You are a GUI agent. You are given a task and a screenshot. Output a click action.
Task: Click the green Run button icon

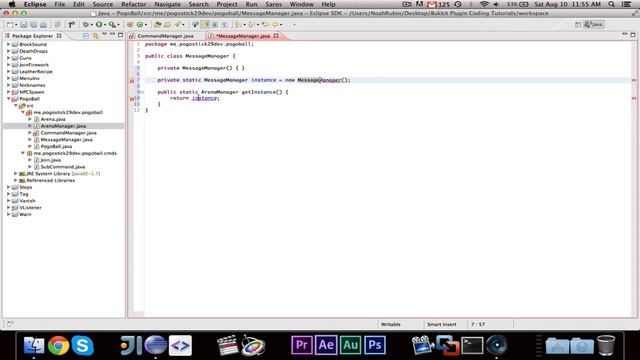click(x=99, y=25)
